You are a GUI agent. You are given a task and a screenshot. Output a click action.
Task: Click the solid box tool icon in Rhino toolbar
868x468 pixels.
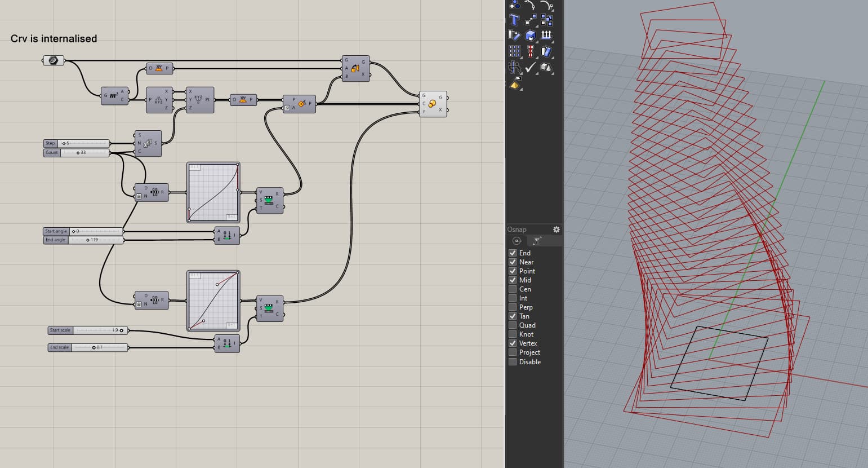(x=530, y=36)
